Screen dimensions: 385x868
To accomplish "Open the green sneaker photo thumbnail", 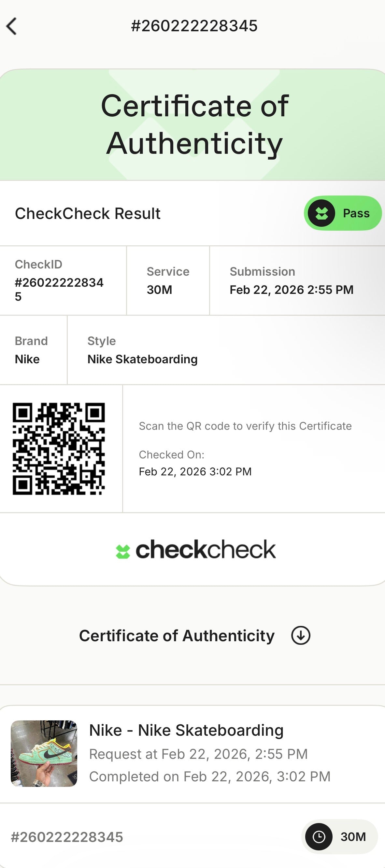I will [44, 753].
